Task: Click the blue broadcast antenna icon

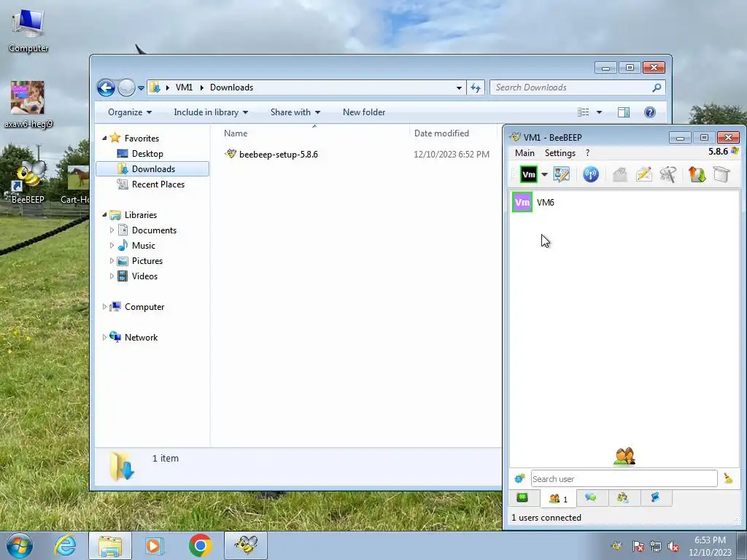Action: coord(591,174)
